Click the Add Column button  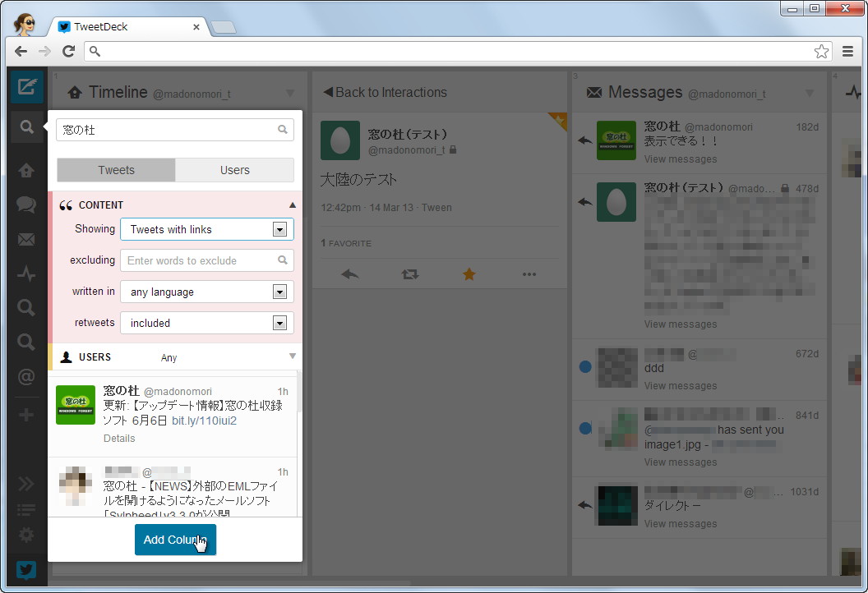click(175, 540)
